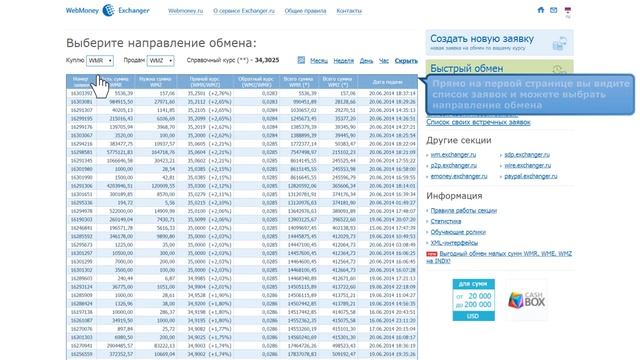Go to emoney.exchanger.ru section
The height and width of the screenshot is (360, 640).
[x=459, y=176]
